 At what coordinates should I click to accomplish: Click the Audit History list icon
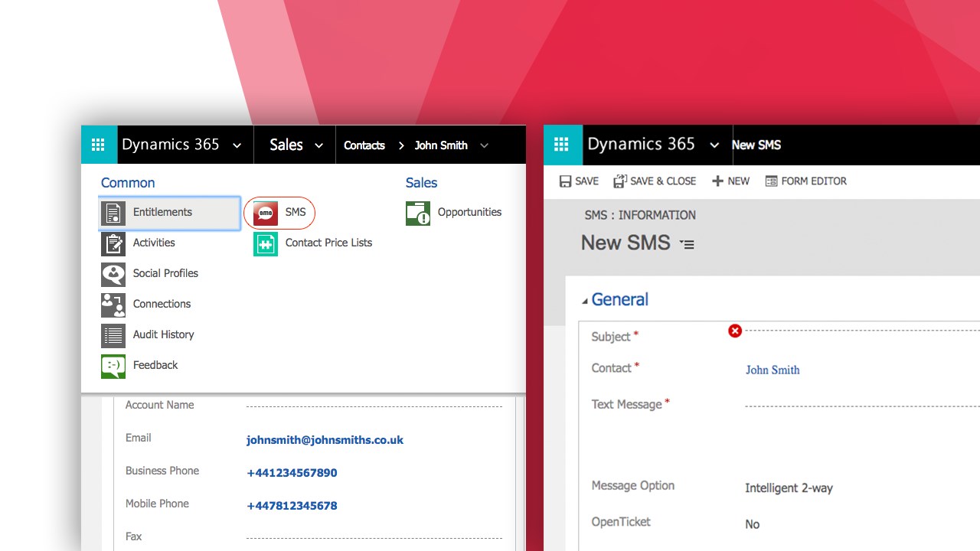pos(113,335)
